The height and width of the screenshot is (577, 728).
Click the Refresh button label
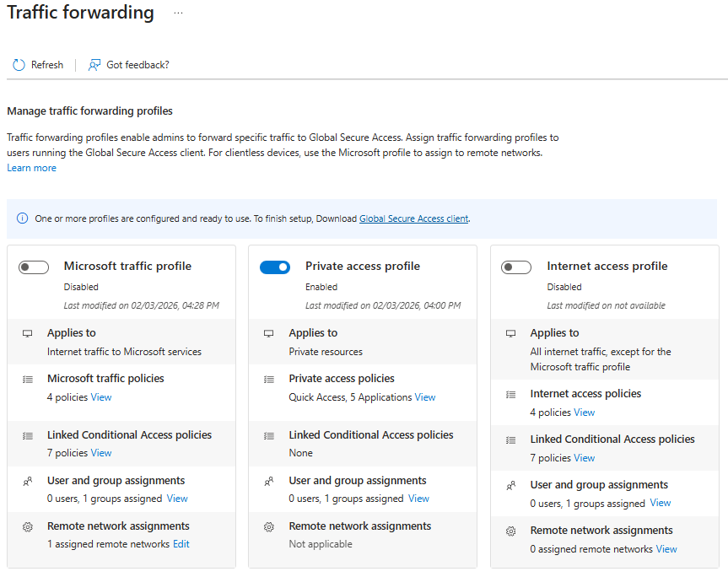(47, 65)
